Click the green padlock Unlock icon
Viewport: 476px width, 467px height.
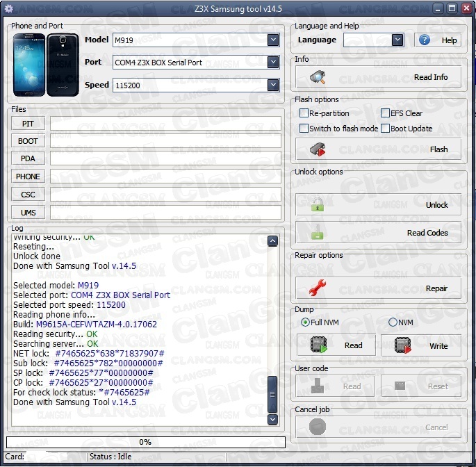coord(318,204)
